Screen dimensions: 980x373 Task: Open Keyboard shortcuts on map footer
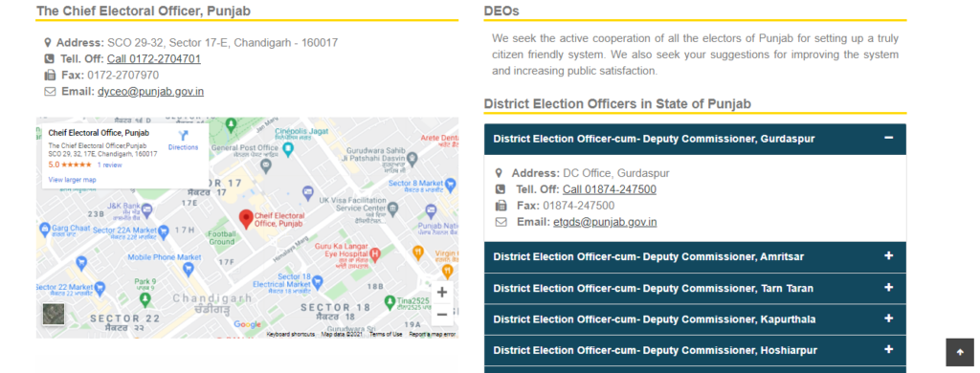pyautogui.click(x=291, y=335)
